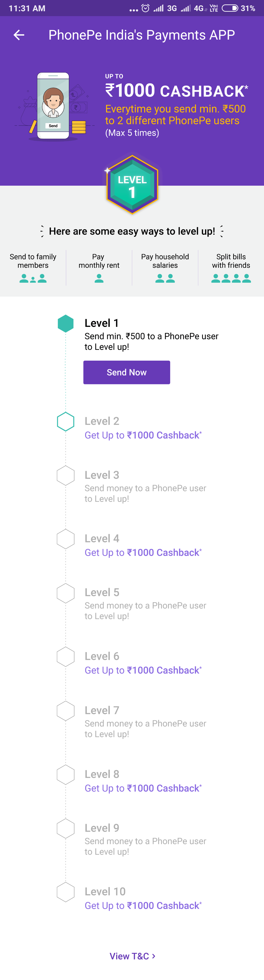Tap the Send to family members icon

click(33, 279)
